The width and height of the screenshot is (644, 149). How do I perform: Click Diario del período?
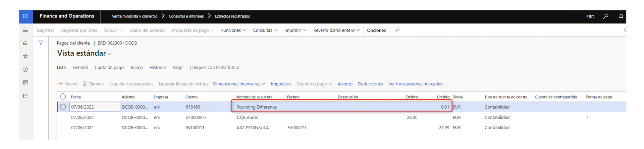point(147,30)
